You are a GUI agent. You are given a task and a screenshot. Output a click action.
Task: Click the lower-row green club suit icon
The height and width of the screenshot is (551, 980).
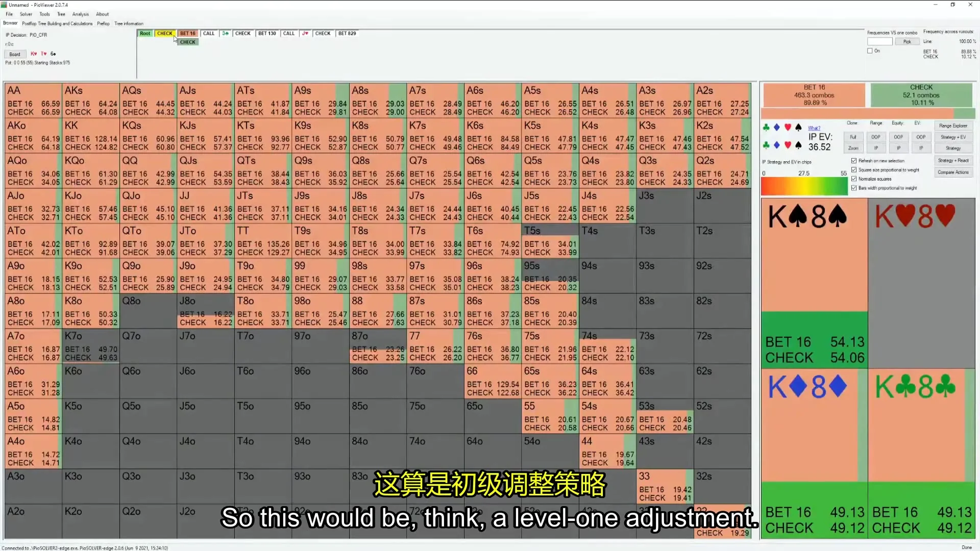(766, 145)
